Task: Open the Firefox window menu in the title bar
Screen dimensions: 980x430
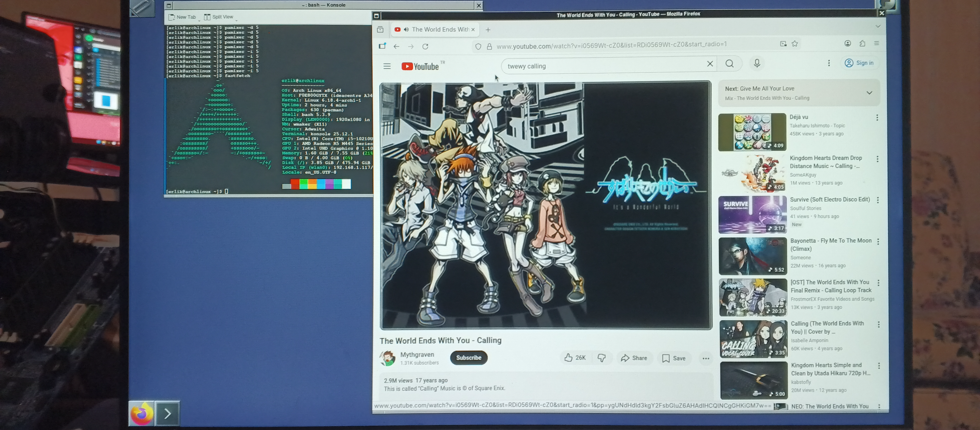Action: pyautogui.click(x=376, y=16)
